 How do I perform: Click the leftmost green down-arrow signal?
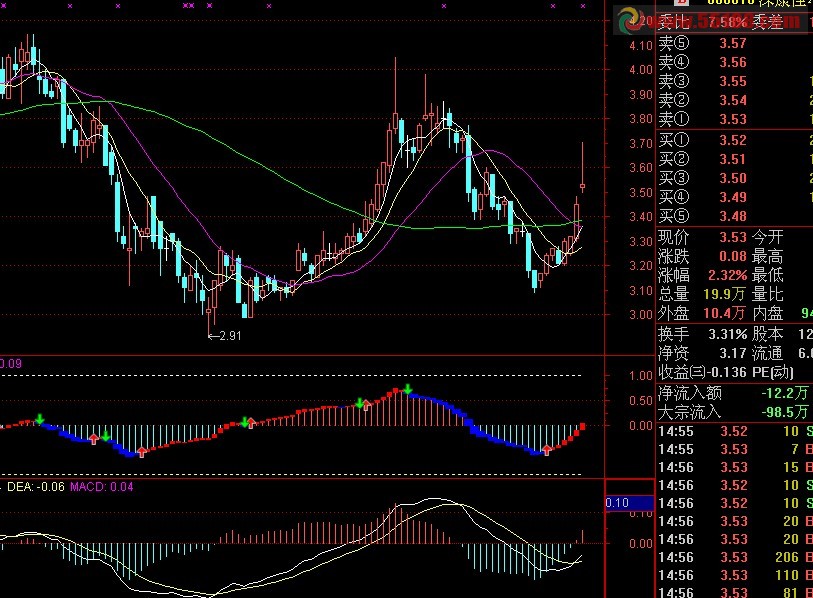39,418
